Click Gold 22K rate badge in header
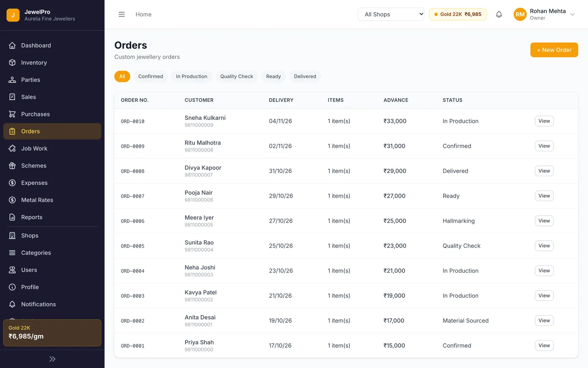 tap(458, 14)
